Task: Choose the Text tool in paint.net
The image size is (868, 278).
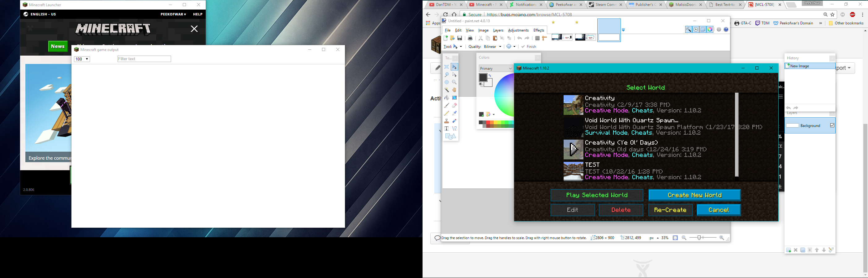Action: tap(446, 128)
